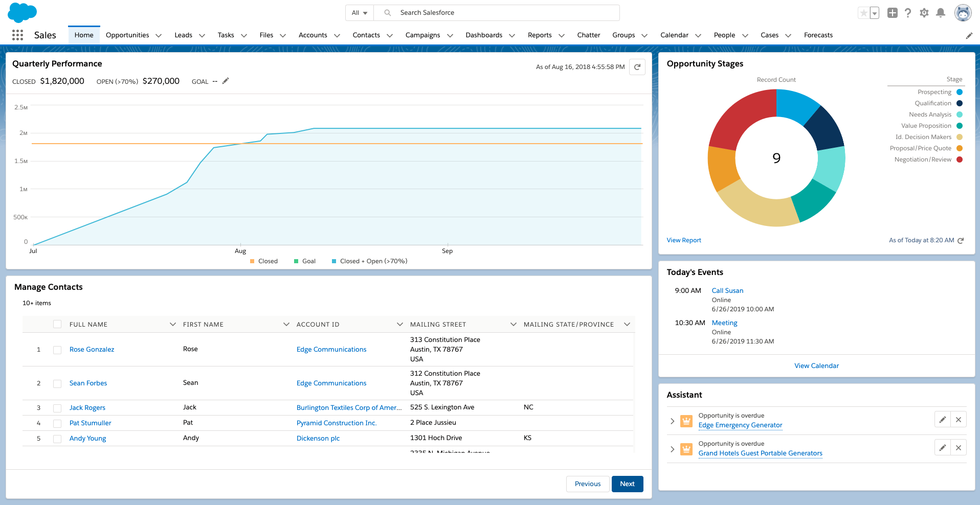Dismiss the Edge Emergency Generator assistant item

[x=958, y=420]
